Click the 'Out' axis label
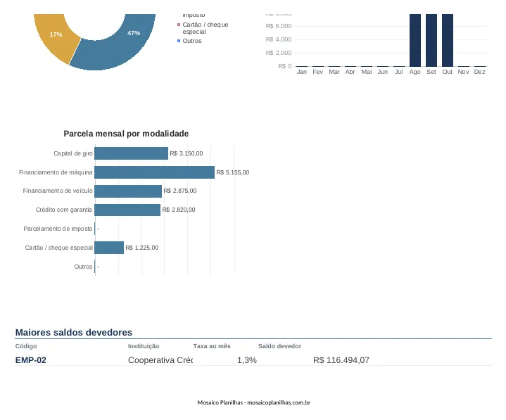The height and width of the screenshot is (420, 506). (x=448, y=72)
